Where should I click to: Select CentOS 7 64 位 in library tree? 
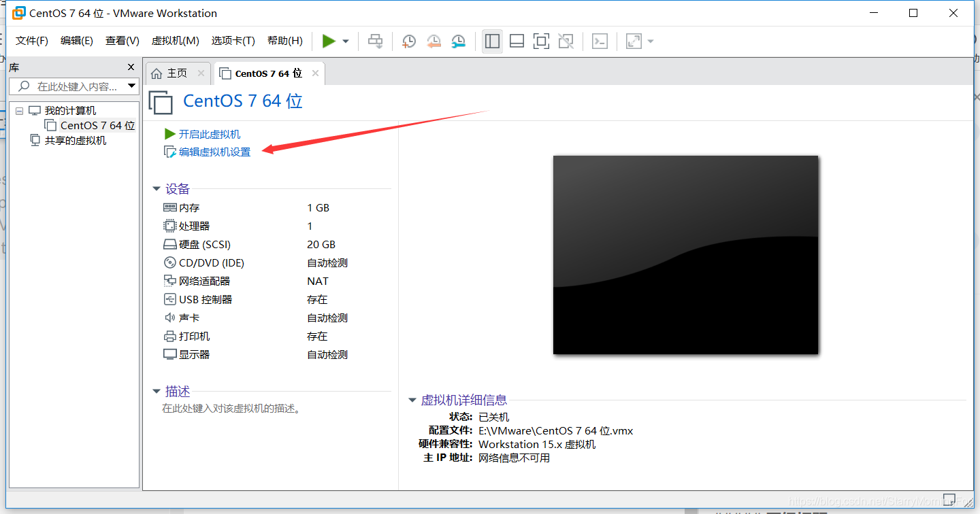click(97, 125)
